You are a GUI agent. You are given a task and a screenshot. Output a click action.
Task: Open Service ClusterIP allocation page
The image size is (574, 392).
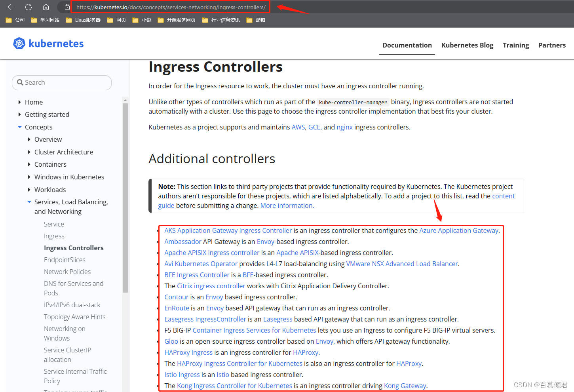coord(67,355)
